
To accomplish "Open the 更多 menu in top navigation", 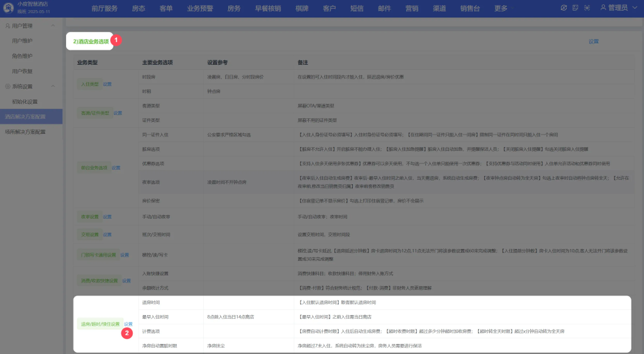I will pos(501,8).
